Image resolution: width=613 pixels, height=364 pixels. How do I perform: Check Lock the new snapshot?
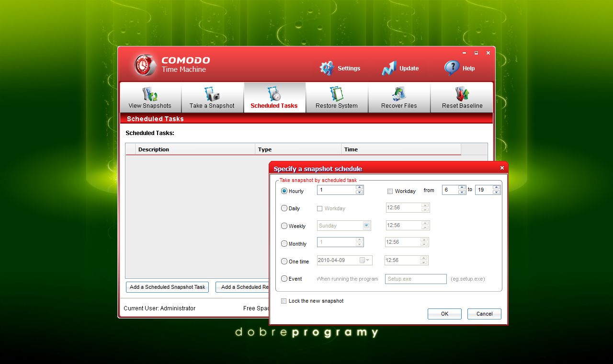tap(284, 301)
